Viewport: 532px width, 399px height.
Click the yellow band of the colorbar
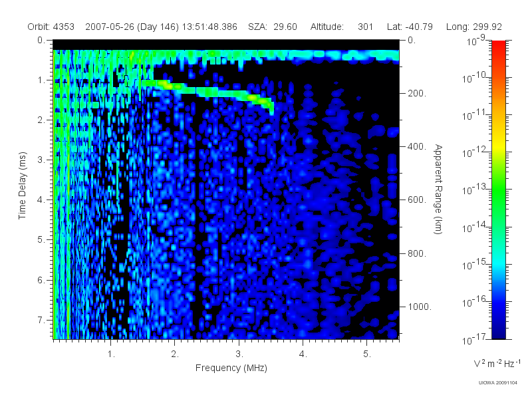click(x=498, y=144)
